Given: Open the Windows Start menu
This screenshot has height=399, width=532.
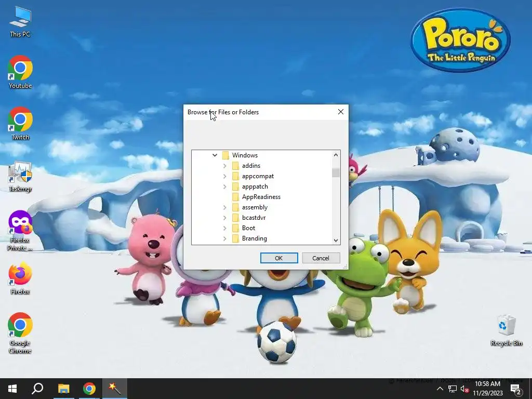Looking at the screenshot, I should tap(12, 389).
